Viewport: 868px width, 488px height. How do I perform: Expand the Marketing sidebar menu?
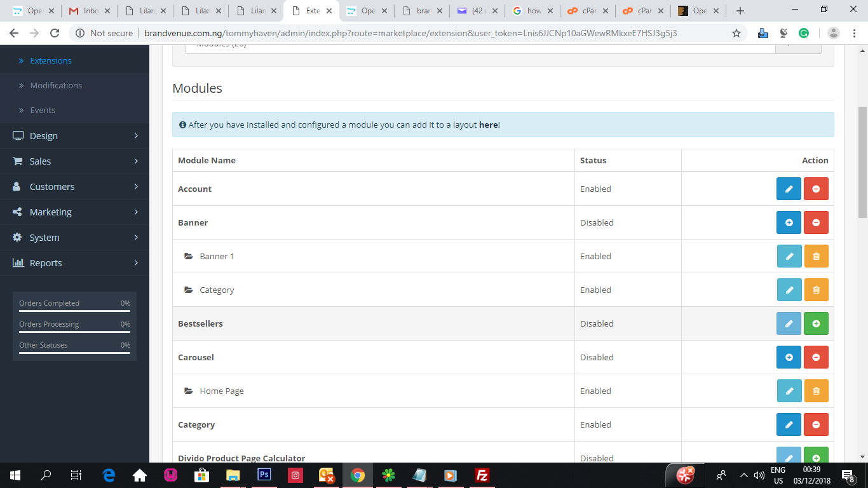tap(74, 212)
